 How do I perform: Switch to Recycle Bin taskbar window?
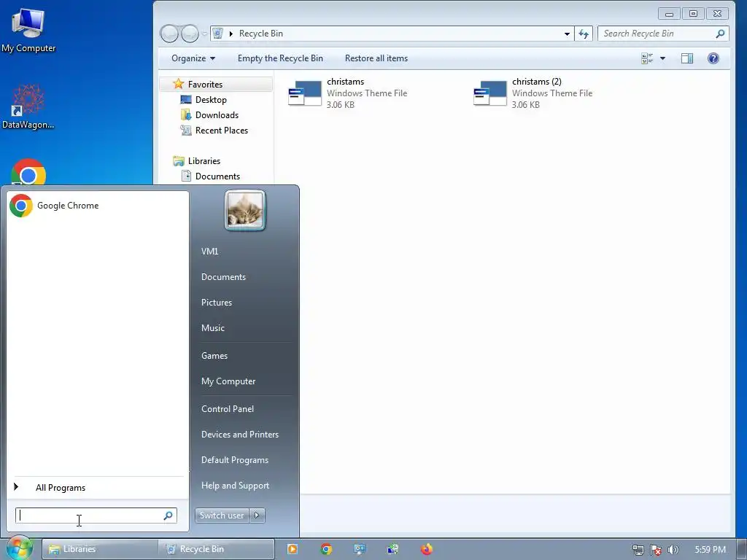coord(216,549)
